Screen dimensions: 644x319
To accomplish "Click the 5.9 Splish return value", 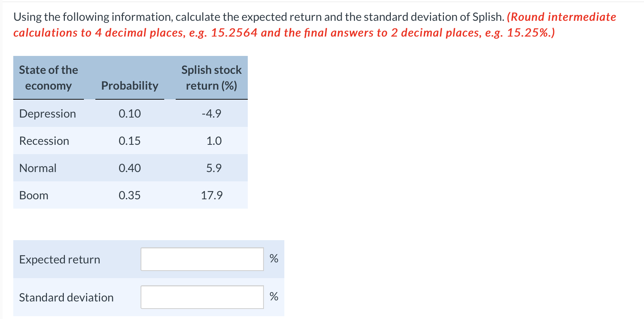I will pos(214,168).
